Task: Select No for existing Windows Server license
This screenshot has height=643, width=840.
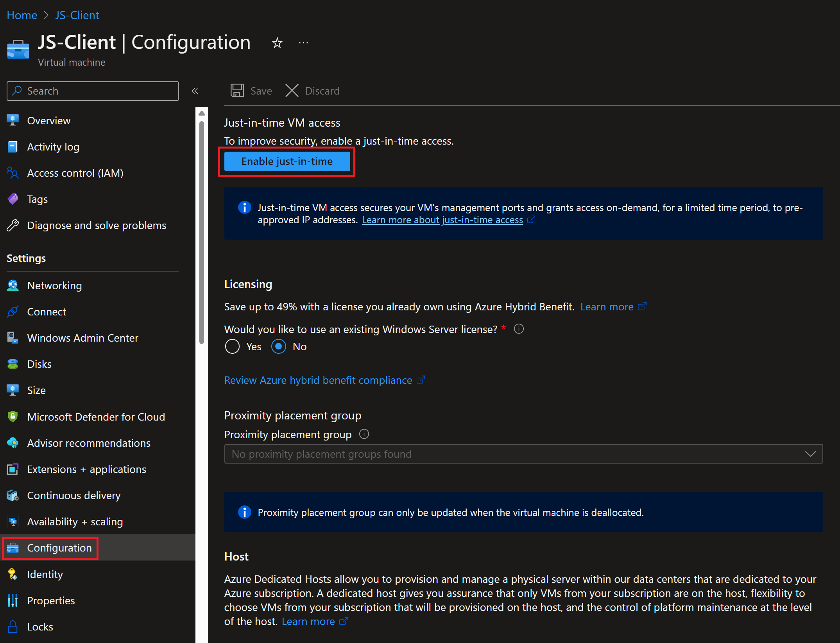Action: click(279, 347)
